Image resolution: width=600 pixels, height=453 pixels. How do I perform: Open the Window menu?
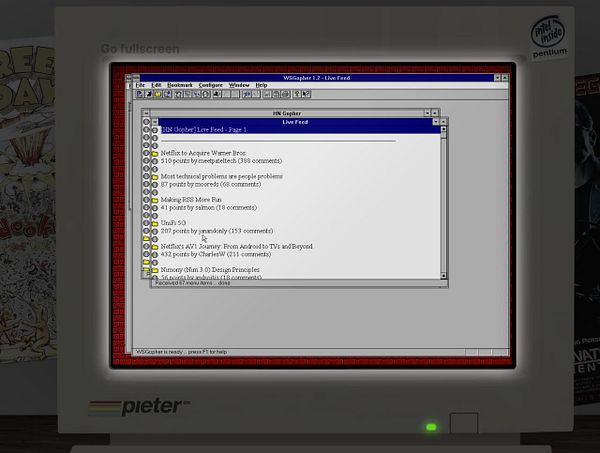239,85
